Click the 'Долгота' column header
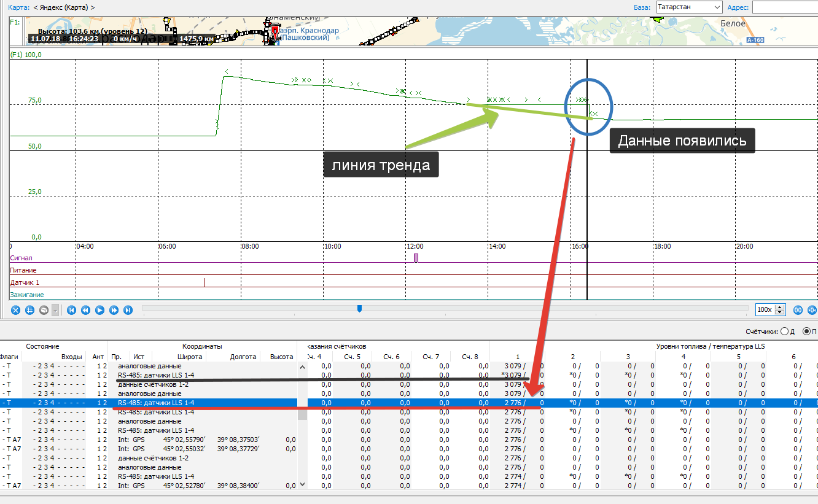This screenshot has width=818, height=504. click(243, 357)
